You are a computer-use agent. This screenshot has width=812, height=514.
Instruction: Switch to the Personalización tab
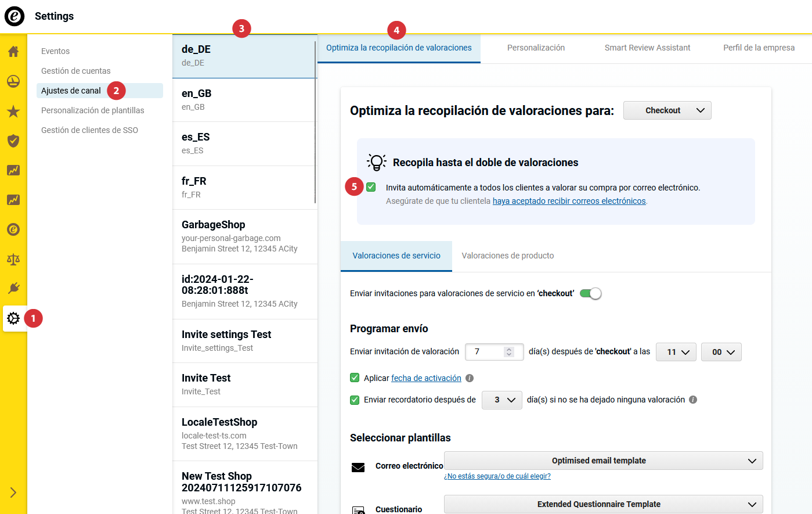(x=536, y=48)
